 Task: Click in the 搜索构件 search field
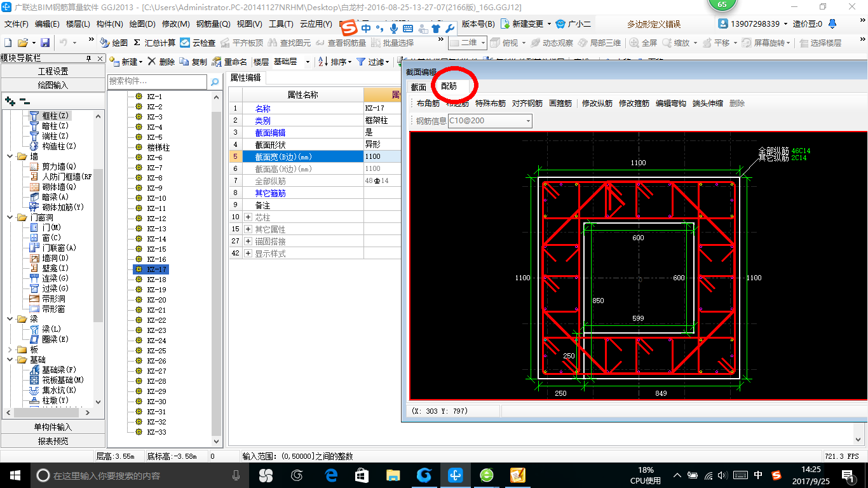[158, 81]
